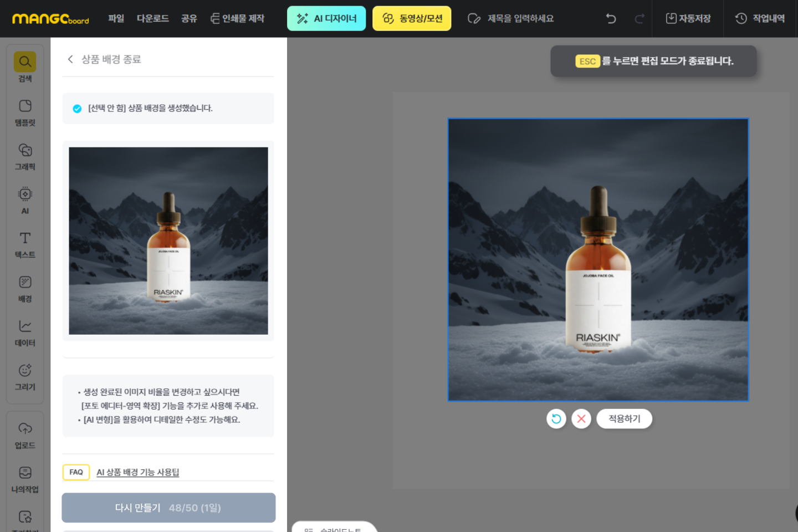798x532 pixels.
Task: Open the 데이터 chart panel
Action: coord(25,332)
